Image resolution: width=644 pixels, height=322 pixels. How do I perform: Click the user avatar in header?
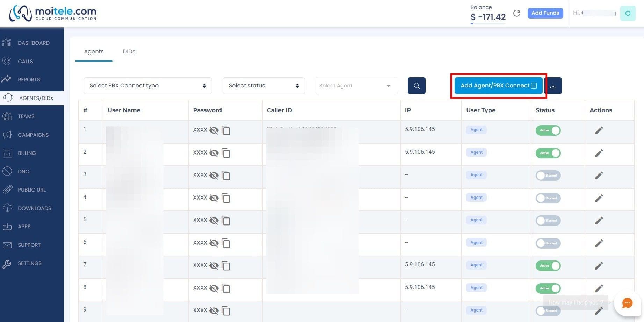tap(628, 13)
